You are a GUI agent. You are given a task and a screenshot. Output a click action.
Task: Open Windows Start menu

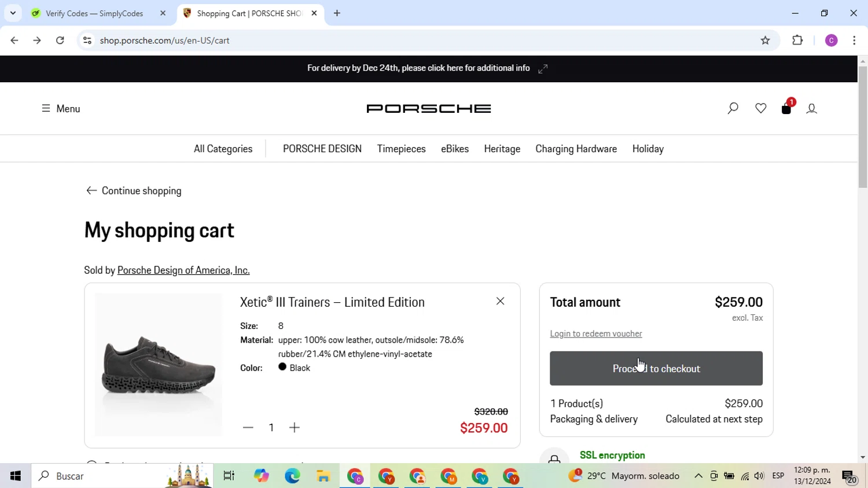[16, 476]
